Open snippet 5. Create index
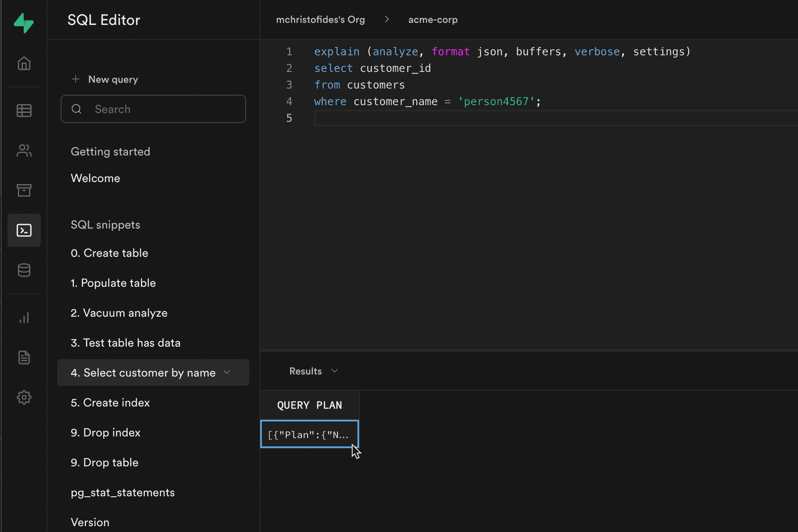The height and width of the screenshot is (532, 798). coord(110,403)
